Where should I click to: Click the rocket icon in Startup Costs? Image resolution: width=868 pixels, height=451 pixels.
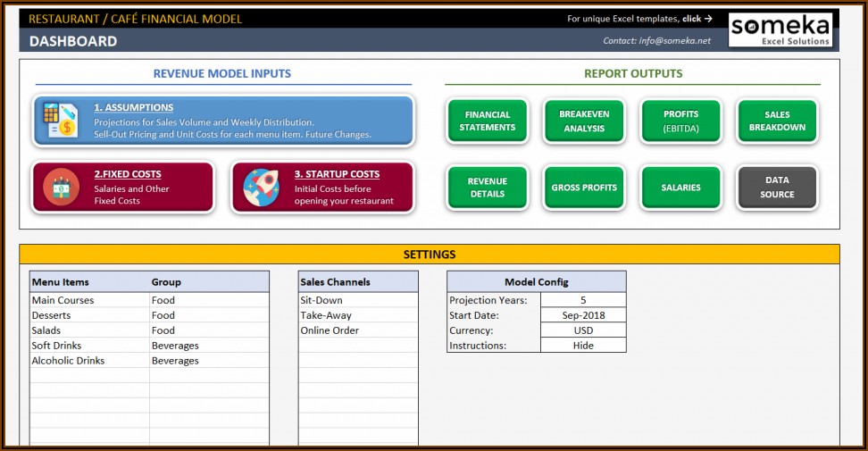[x=262, y=188]
